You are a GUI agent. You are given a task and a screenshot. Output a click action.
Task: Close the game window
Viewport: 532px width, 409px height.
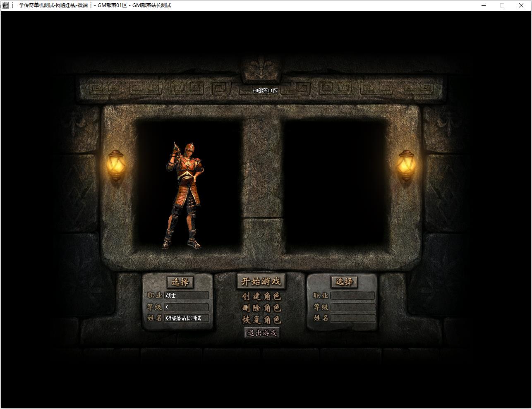tap(521, 5)
